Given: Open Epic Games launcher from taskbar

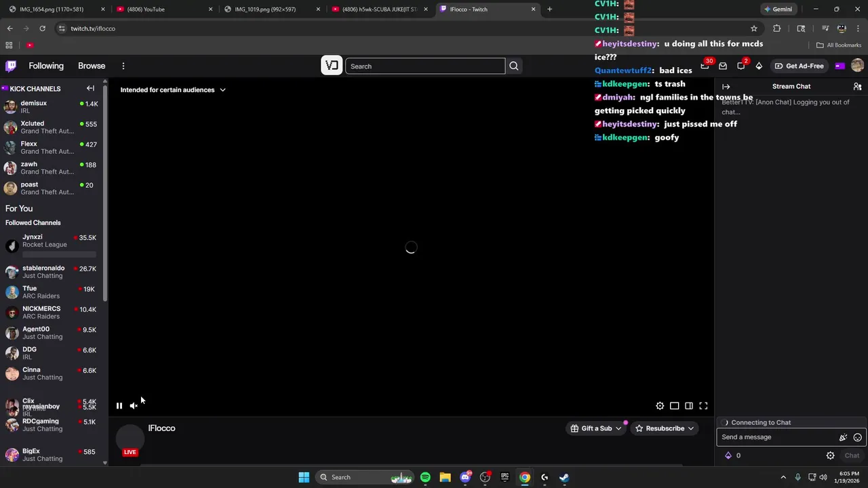Looking at the screenshot, I should coord(505,477).
